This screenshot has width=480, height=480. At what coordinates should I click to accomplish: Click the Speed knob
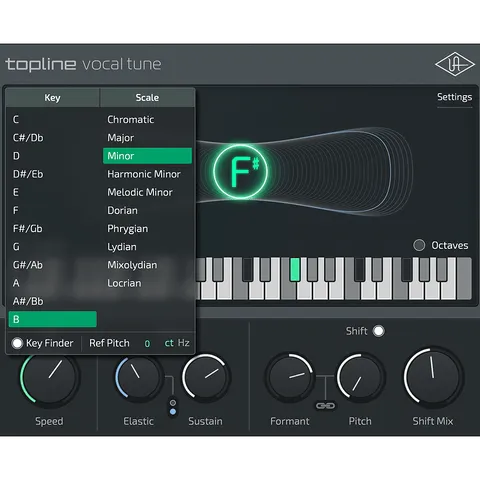coord(50,377)
